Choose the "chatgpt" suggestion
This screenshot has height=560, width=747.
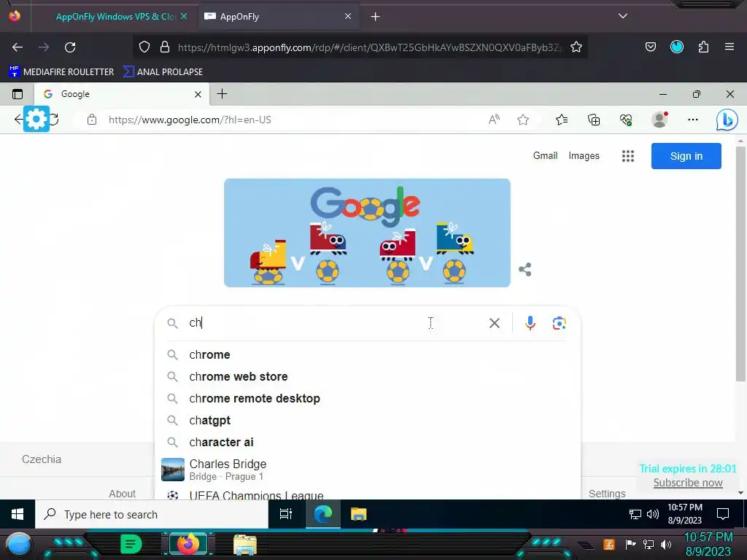[x=368, y=421]
